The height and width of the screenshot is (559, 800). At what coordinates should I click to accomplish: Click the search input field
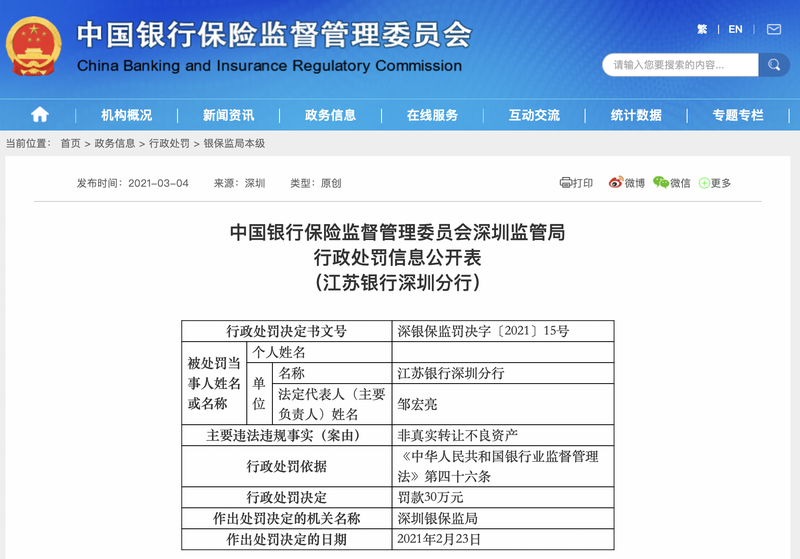click(678, 65)
